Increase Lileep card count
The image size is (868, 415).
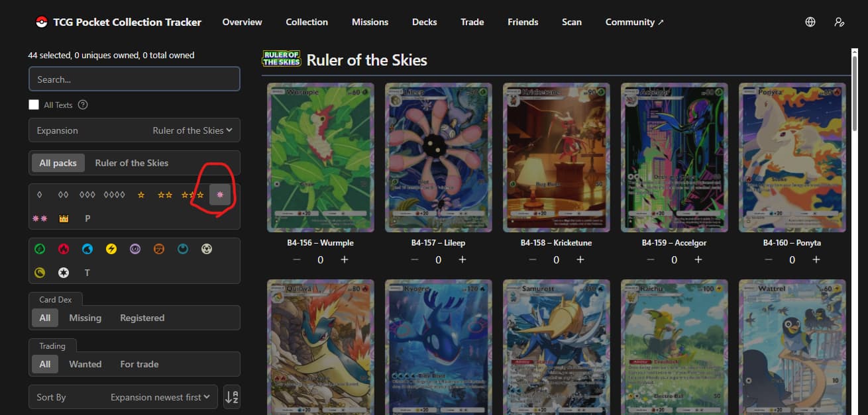[x=462, y=259]
